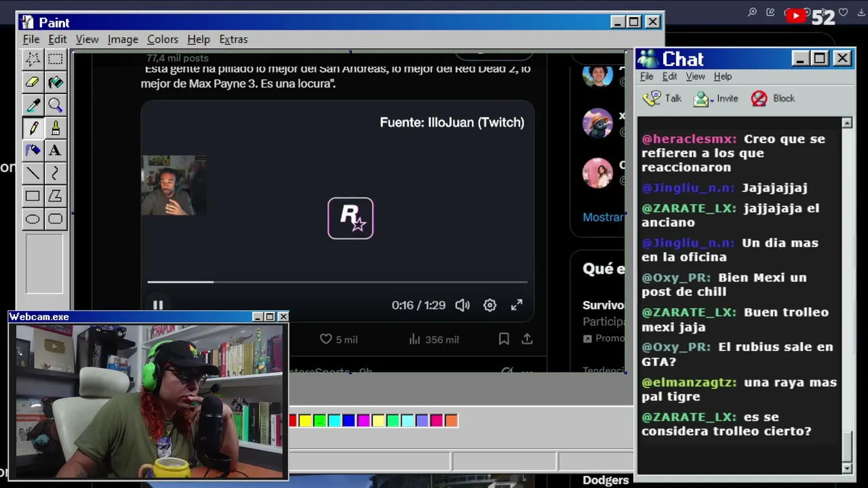This screenshot has height=488, width=868.
Task: Click the "Survivo" trending topic
Action: pyautogui.click(x=604, y=305)
